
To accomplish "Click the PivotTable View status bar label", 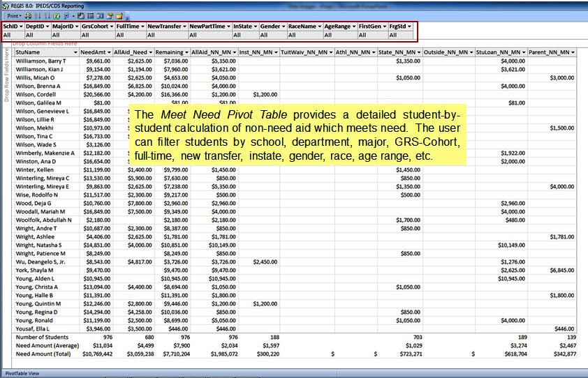I will click(x=22, y=374).
